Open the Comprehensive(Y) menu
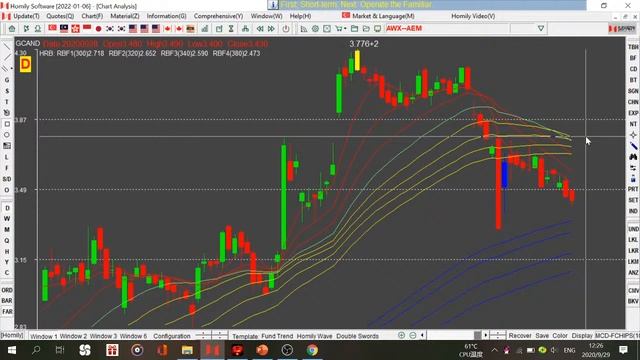The height and width of the screenshot is (360, 640). click(218, 16)
